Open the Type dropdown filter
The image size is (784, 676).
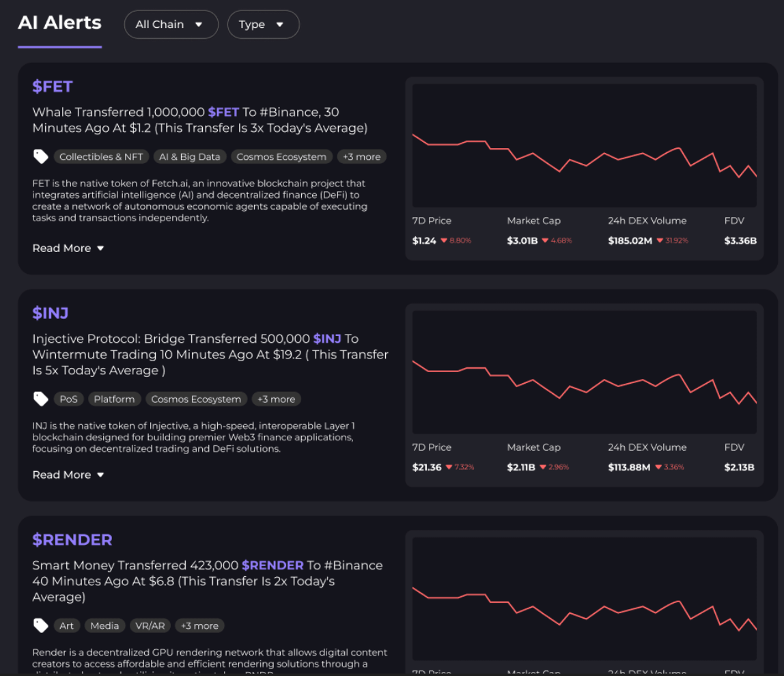[x=263, y=25]
